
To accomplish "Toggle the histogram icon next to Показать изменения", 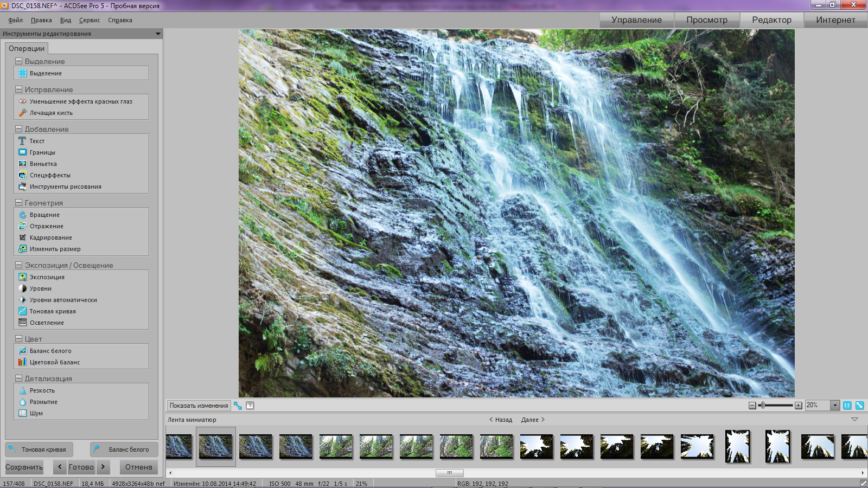I will pyautogui.click(x=250, y=406).
